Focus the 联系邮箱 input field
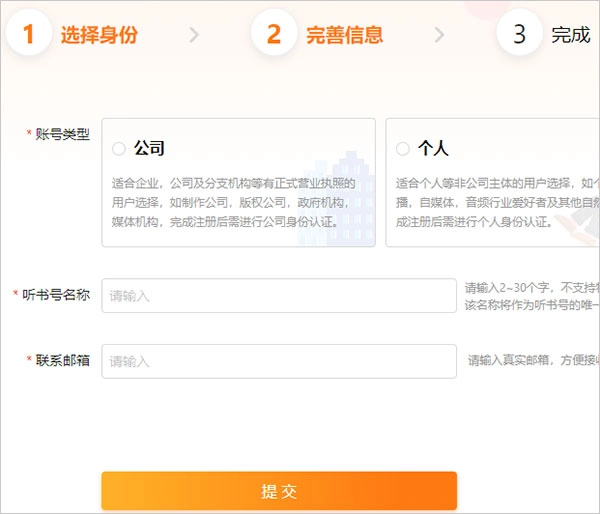Image resolution: width=600 pixels, height=514 pixels. (279, 361)
